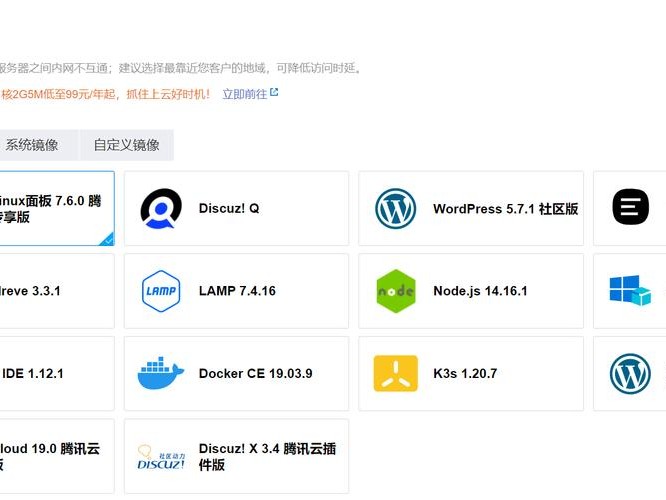Click the K3s 1.20.7 label
Screen dimensions: 666x500
point(465,373)
